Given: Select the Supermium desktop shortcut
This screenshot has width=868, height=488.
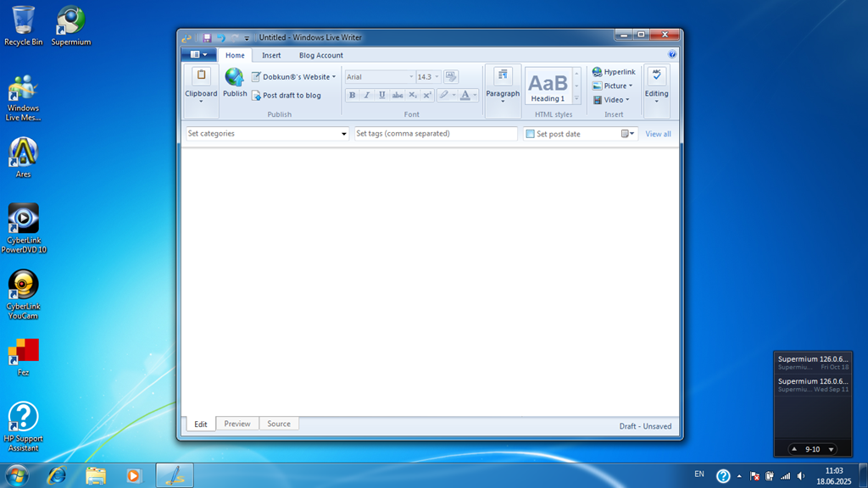Looking at the screenshot, I should point(71,26).
